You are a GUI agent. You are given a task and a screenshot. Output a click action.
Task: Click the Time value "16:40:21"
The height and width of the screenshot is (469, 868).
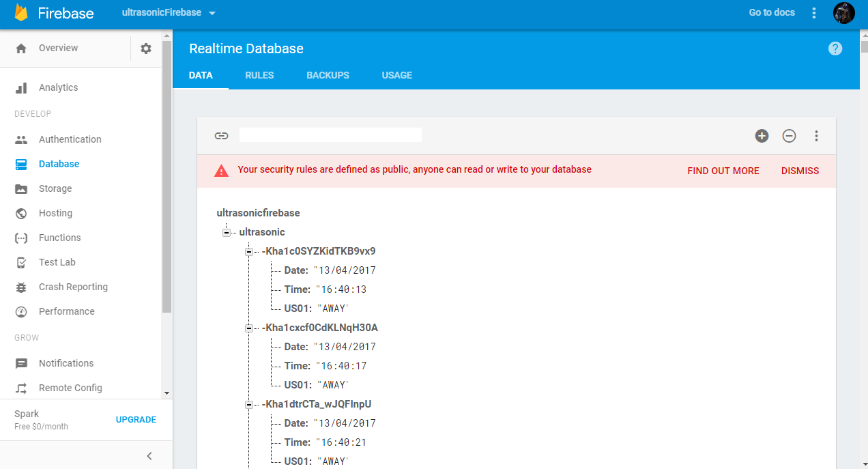(x=340, y=442)
